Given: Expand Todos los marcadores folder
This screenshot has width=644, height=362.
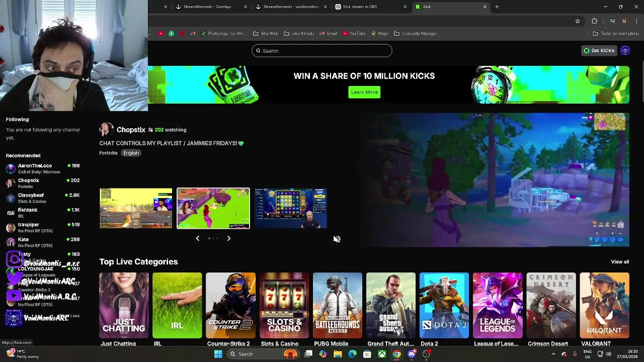Looking at the screenshot, I should [616, 34].
